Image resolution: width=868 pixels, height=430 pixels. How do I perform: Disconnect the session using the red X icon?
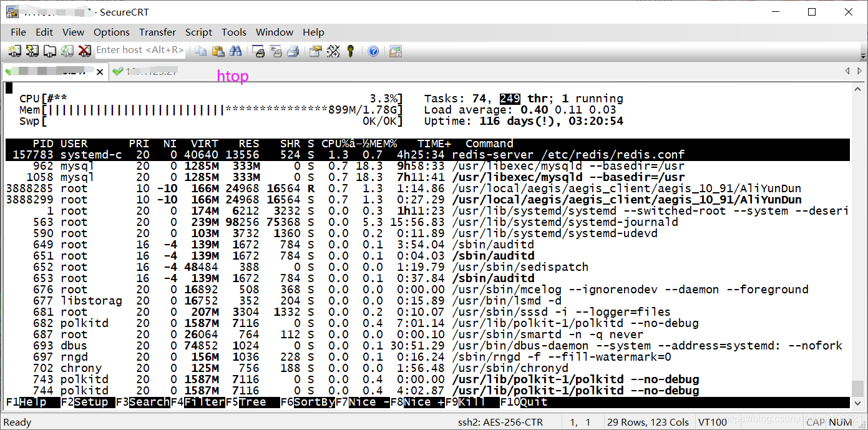point(84,51)
